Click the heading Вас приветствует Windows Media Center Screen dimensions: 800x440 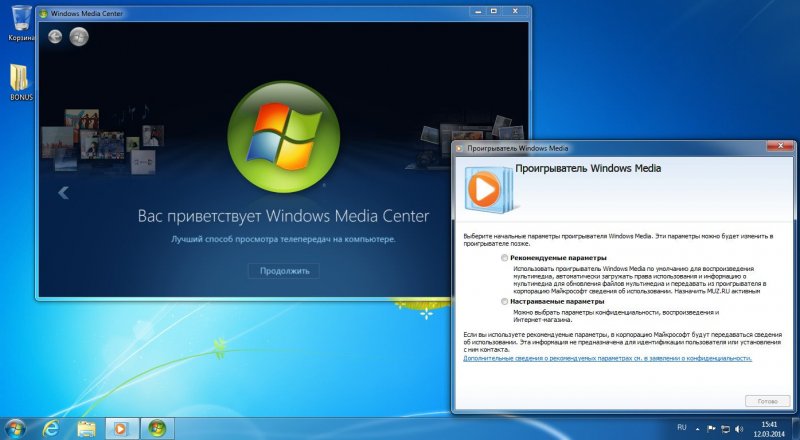coord(283,216)
